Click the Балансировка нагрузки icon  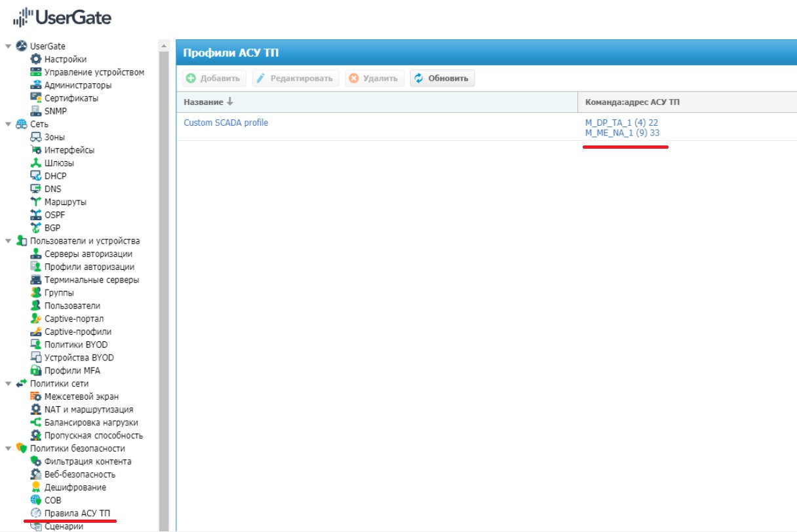click(36, 423)
